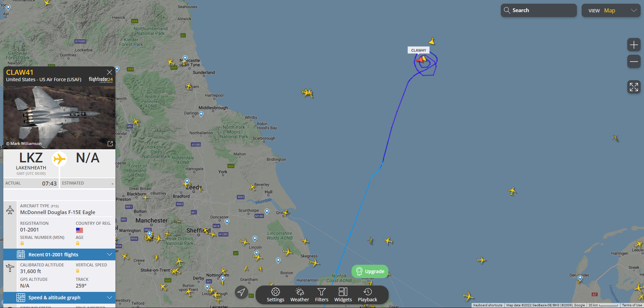
Task: Open the Settings gear in bottom toolbar
Action: 275,295
